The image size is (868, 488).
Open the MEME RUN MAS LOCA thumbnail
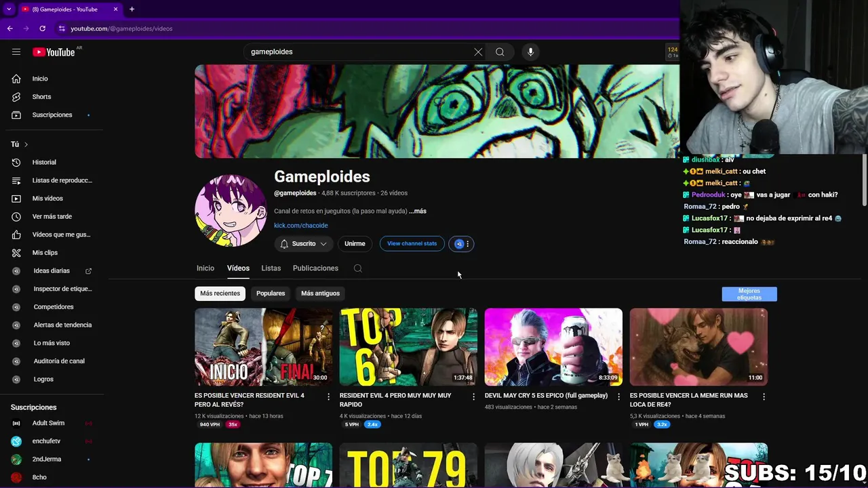(698, 347)
